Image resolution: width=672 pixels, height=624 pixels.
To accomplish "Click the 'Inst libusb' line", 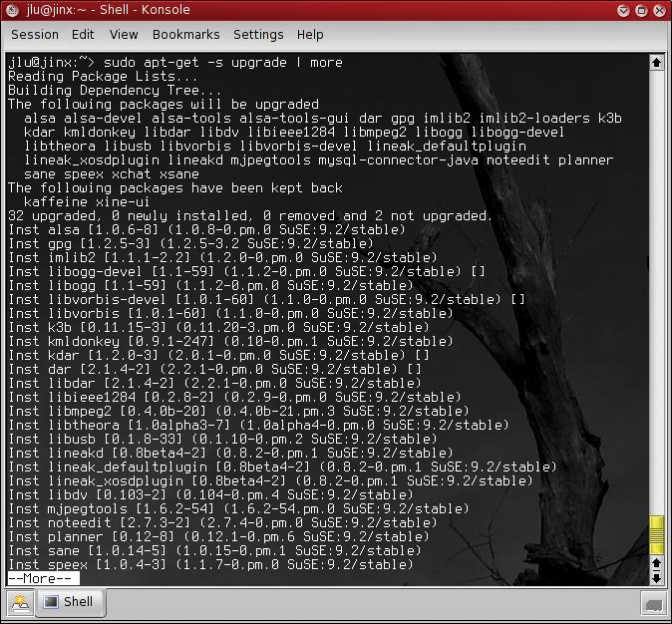I will tap(222, 439).
